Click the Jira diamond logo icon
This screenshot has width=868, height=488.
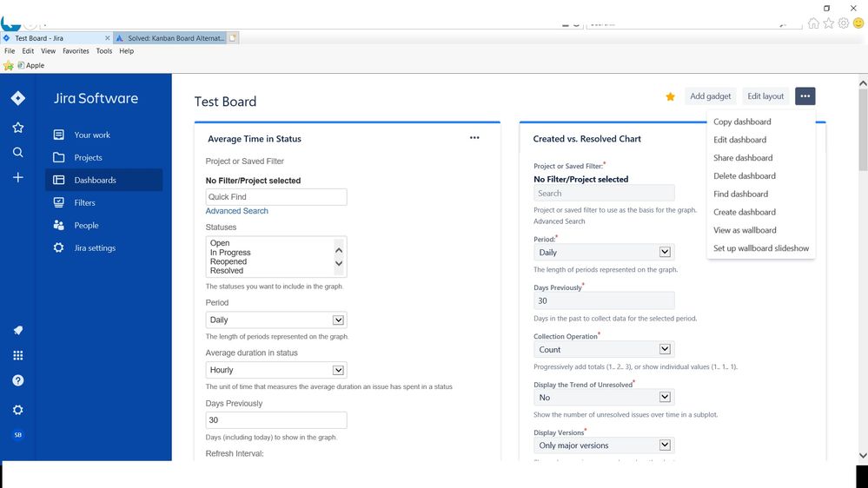pos(17,98)
